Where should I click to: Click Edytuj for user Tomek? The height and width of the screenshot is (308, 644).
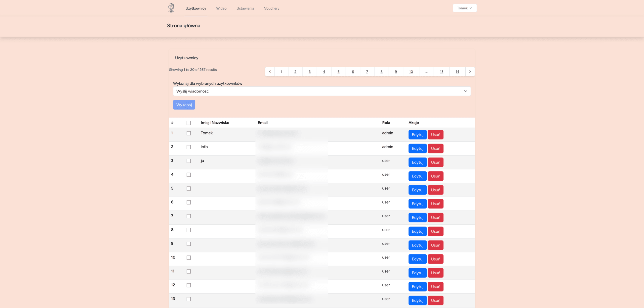[417, 135]
